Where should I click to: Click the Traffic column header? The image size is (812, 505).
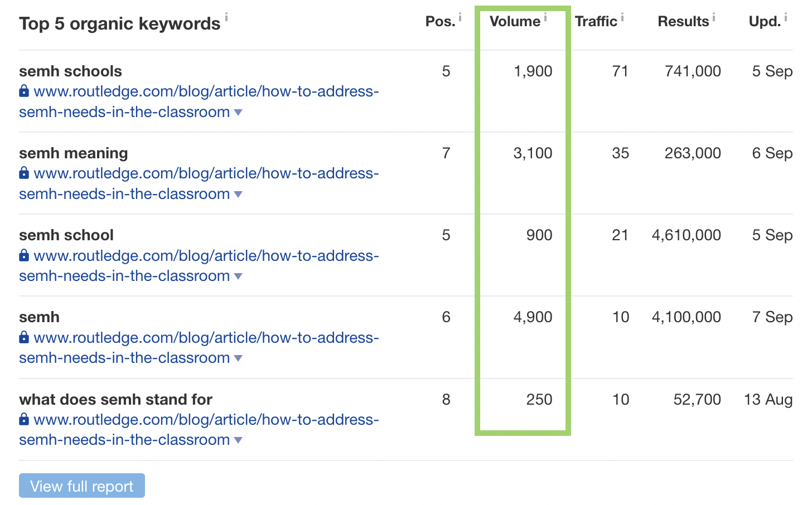click(x=596, y=22)
